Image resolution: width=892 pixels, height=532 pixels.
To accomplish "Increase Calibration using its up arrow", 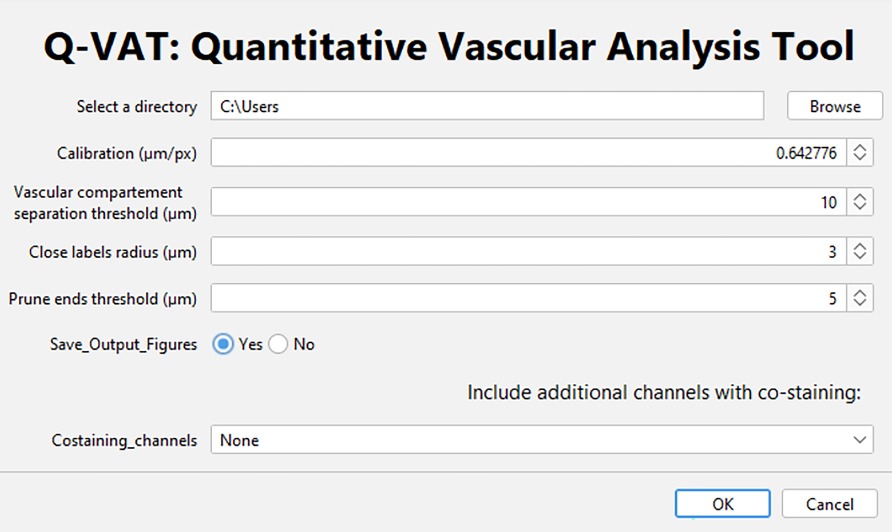I will click(x=860, y=147).
